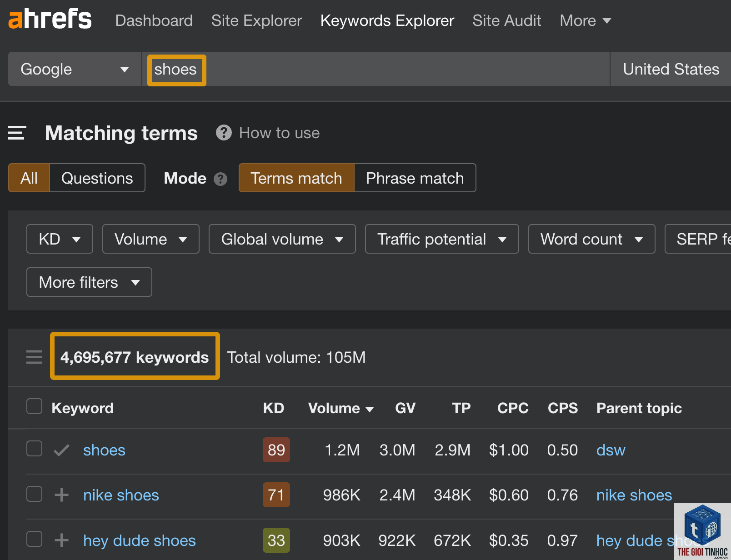Open the dsw parent topic link
Screen dimensions: 731x560
tap(611, 450)
